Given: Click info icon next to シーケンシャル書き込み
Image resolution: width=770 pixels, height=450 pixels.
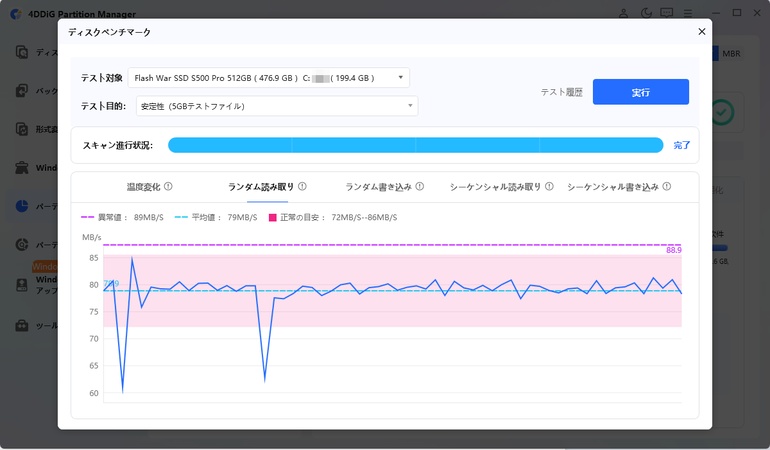Looking at the screenshot, I should [666, 186].
